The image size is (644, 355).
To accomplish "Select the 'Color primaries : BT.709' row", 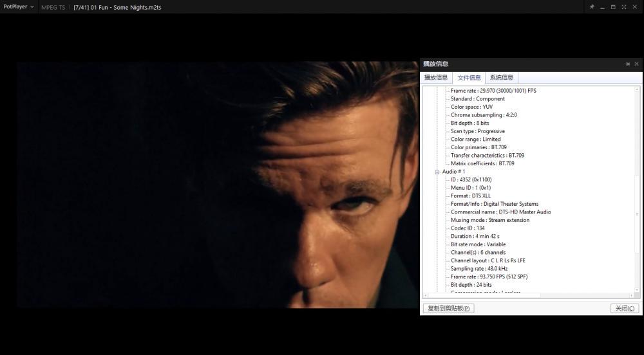I will [478, 147].
